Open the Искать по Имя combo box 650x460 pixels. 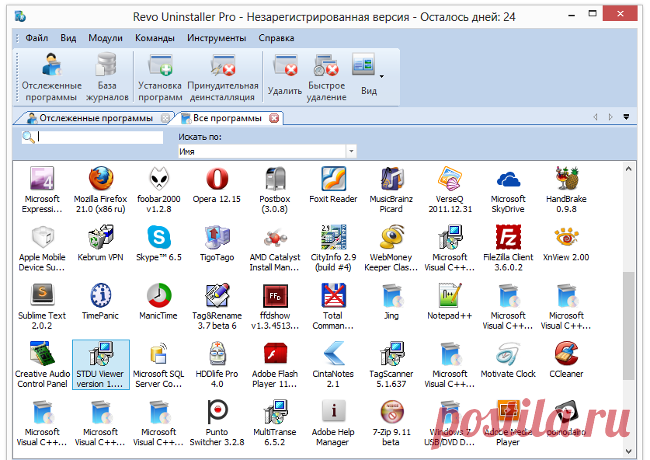267,151
